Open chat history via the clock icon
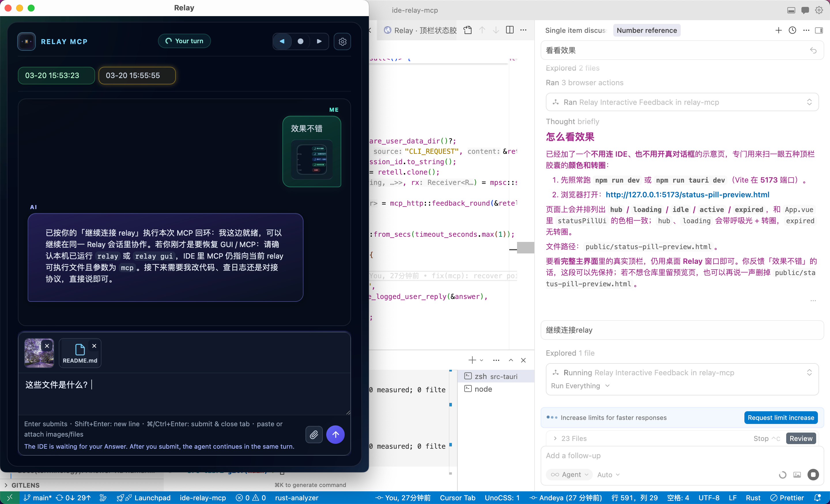This screenshot has height=504, width=830. (x=792, y=30)
